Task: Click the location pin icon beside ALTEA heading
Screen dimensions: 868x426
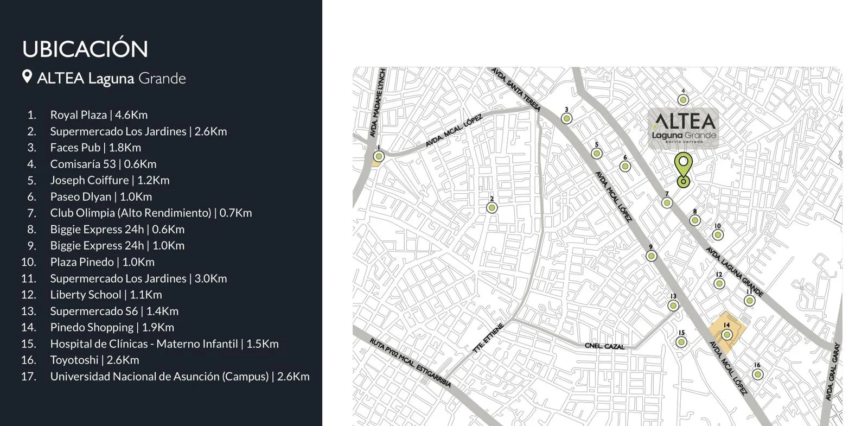Action: pyautogui.click(x=27, y=77)
